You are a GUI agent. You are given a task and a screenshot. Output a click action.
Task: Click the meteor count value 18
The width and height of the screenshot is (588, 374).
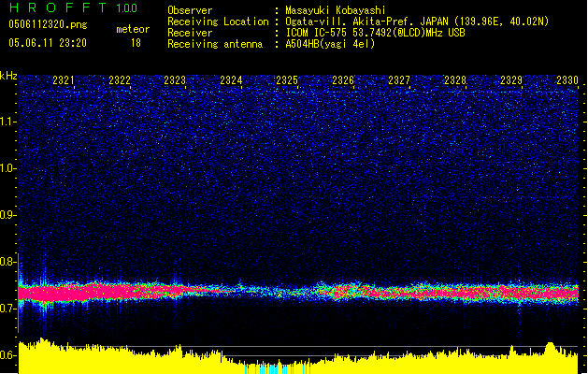(136, 43)
